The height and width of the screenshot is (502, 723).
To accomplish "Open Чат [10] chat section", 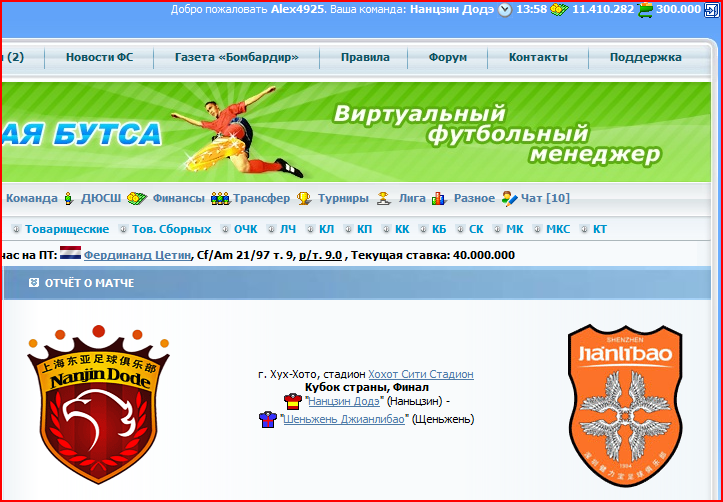I will [544, 198].
